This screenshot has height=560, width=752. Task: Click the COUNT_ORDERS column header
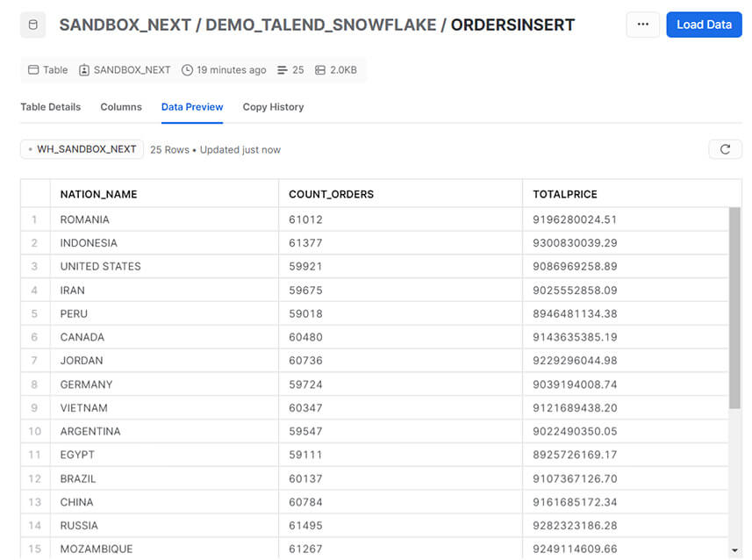coord(331,194)
